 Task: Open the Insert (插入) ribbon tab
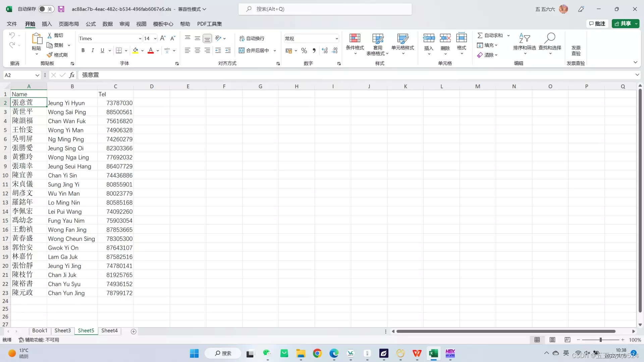click(x=47, y=24)
